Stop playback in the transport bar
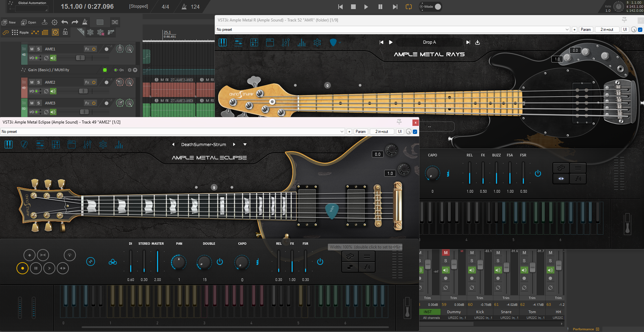Screen dimensions: 644x332 pos(353,7)
